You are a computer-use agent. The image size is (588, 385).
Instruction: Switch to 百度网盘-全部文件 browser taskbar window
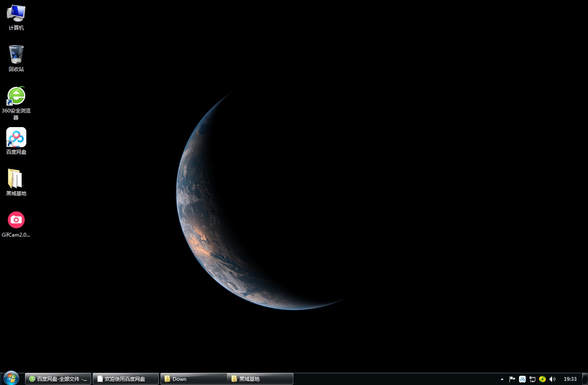click(58, 379)
